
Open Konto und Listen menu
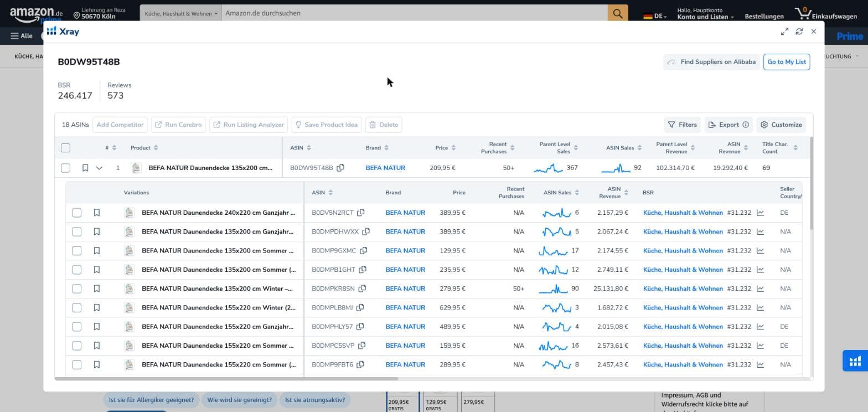coord(705,14)
